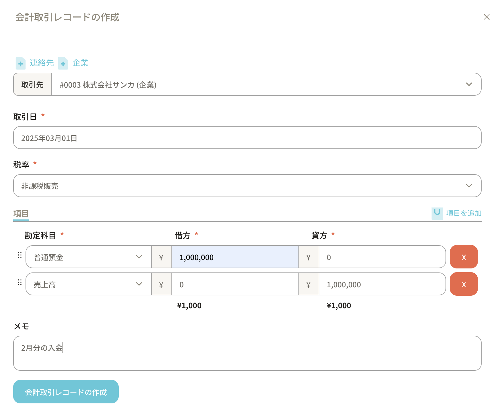Click the add contact (連絡先) plus icon
This screenshot has width=504, height=420.
[20, 63]
